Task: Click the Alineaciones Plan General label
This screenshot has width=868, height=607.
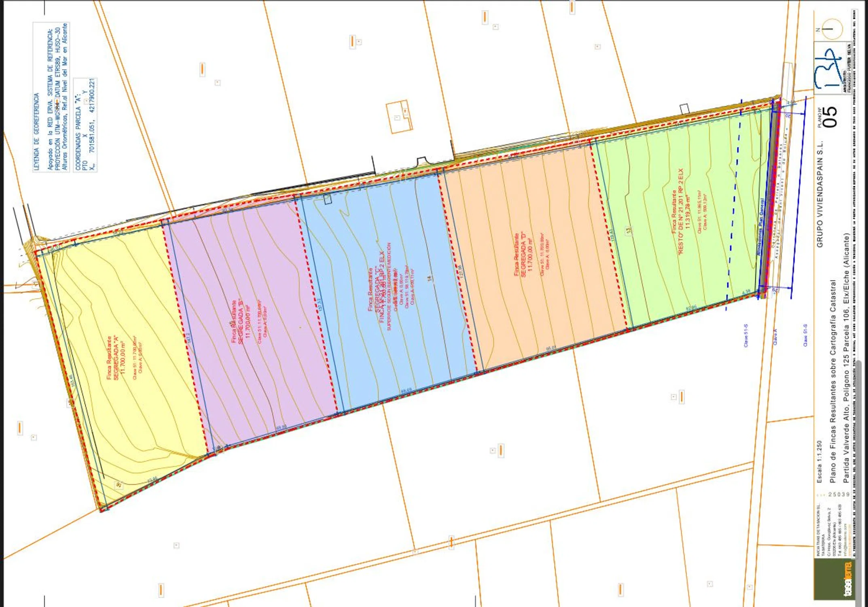Action: point(760,227)
